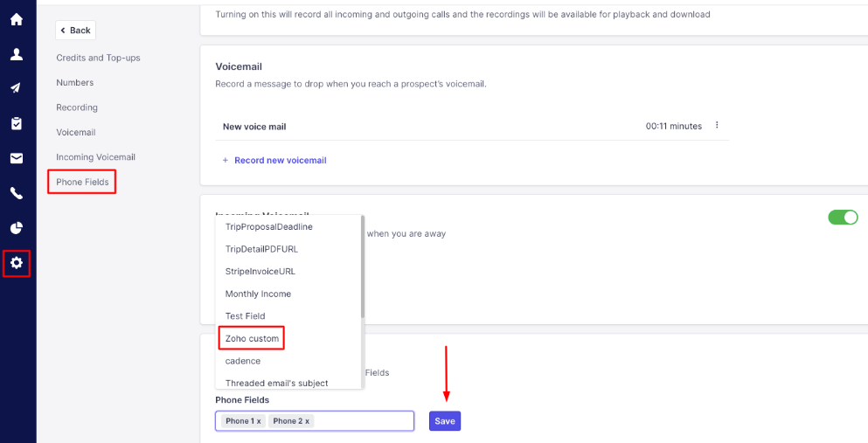Select Zoho custom from dropdown list
The height and width of the screenshot is (443, 868).
252,338
